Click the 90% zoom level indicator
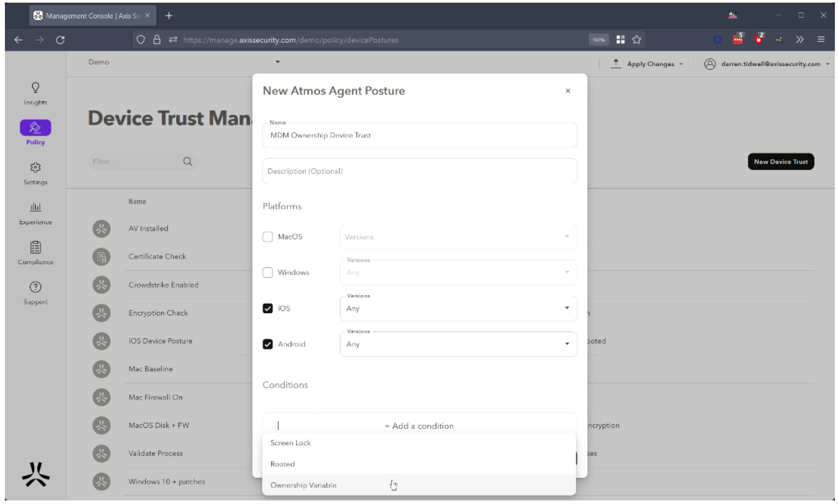 [598, 40]
